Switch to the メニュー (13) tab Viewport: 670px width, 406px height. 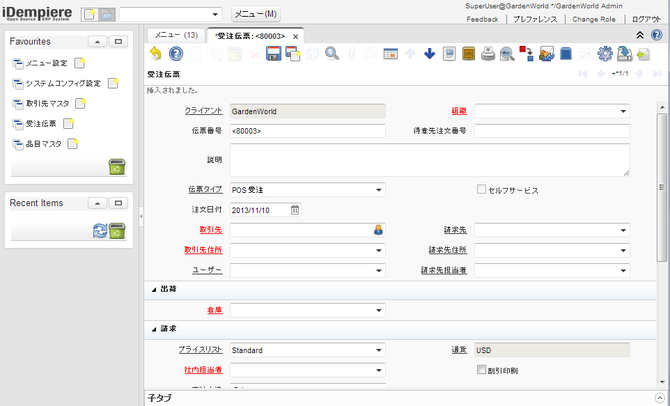tap(174, 35)
